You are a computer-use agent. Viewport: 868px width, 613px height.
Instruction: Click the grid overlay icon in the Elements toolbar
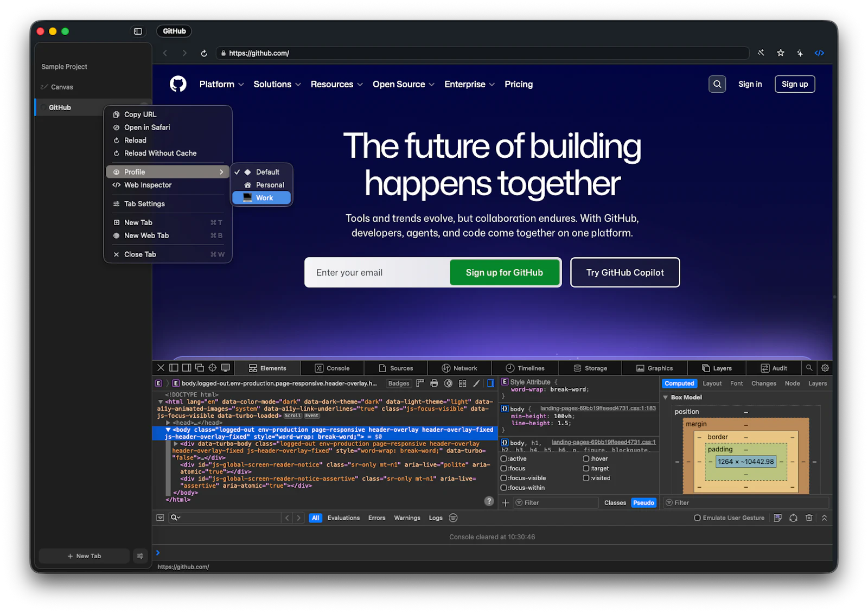pos(462,383)
